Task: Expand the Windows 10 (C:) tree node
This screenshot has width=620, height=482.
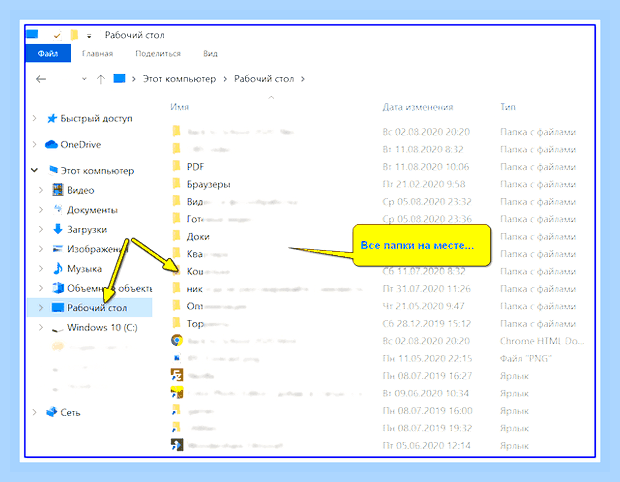Action: 41,327
